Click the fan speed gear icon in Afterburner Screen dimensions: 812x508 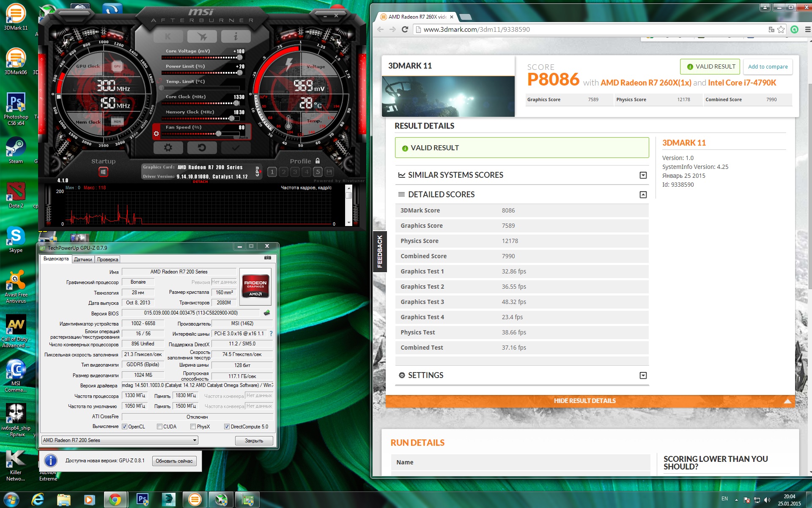pos(156,134)
